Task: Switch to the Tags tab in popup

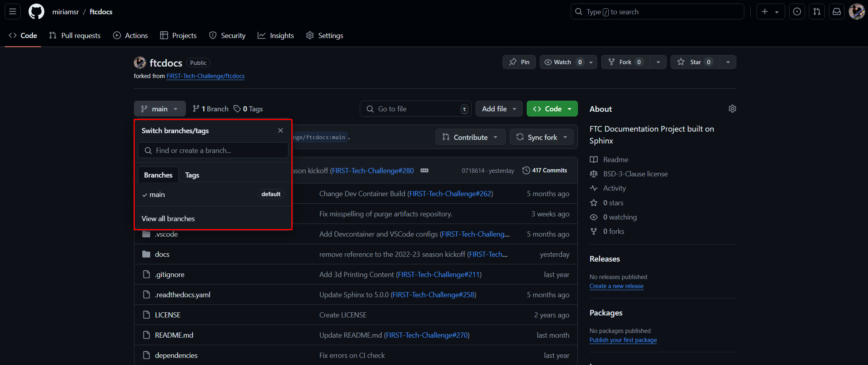Action: (192, 175)
